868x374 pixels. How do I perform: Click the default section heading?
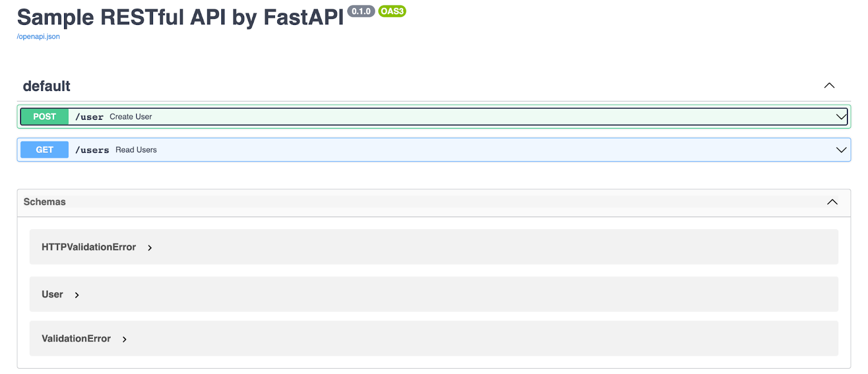coord(47,86)
